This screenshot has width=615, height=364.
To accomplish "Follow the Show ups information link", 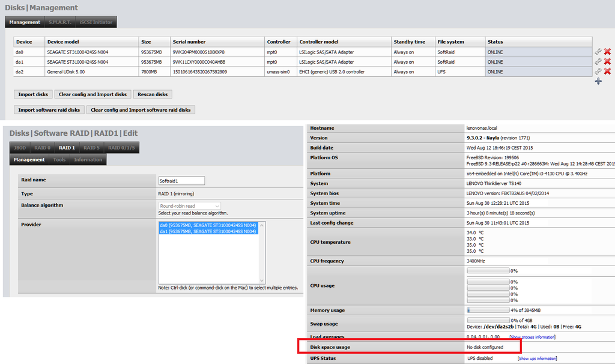I will coord(537,359).
